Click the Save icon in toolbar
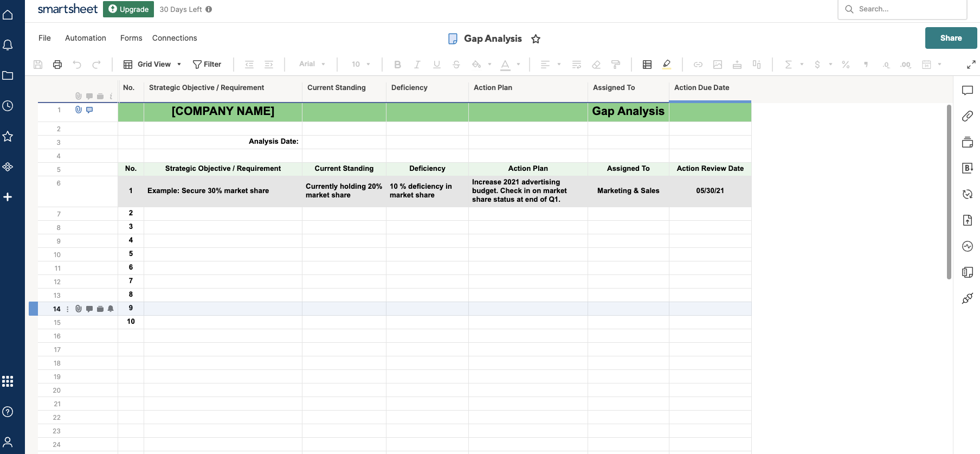The width and height of the screenshot is (980, 454). [x=38, y=65]
